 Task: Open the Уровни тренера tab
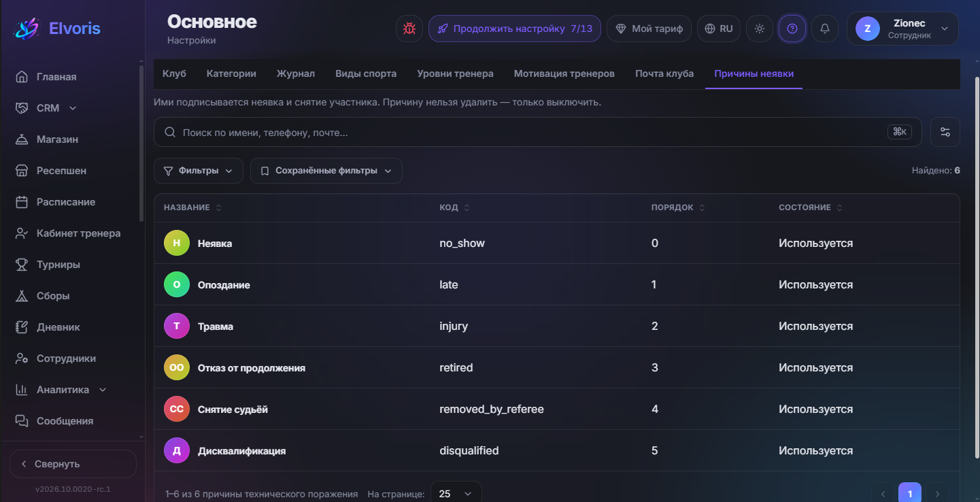pyautogui.click(x=456, y=73)
